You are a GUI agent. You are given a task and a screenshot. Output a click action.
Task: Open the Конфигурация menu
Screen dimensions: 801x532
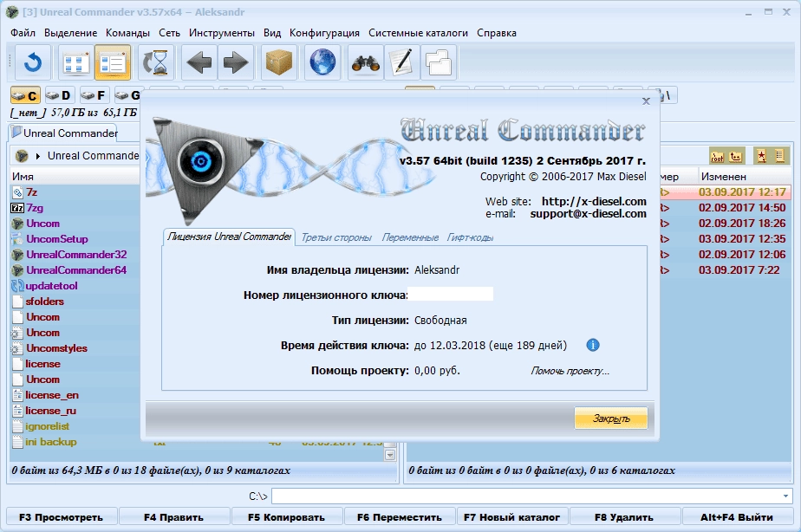tap(324, 33)
